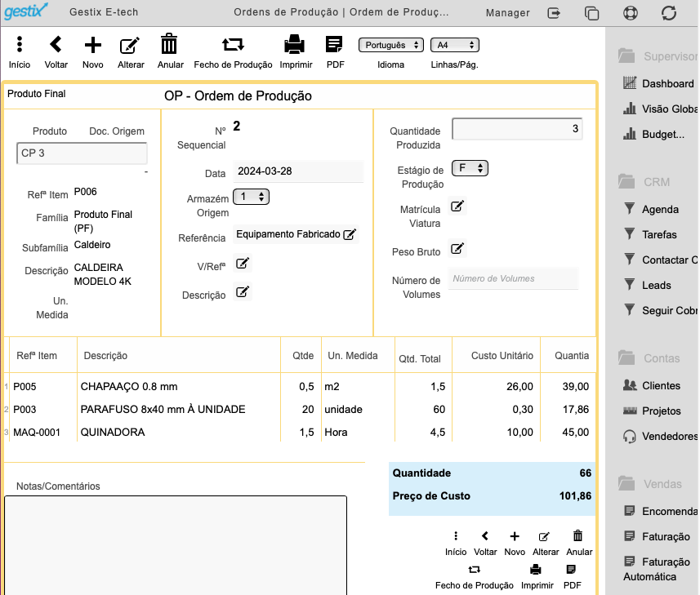Click the bottom PDF icon
Screen dimensions: 700x595
click(x=571, y=570)
